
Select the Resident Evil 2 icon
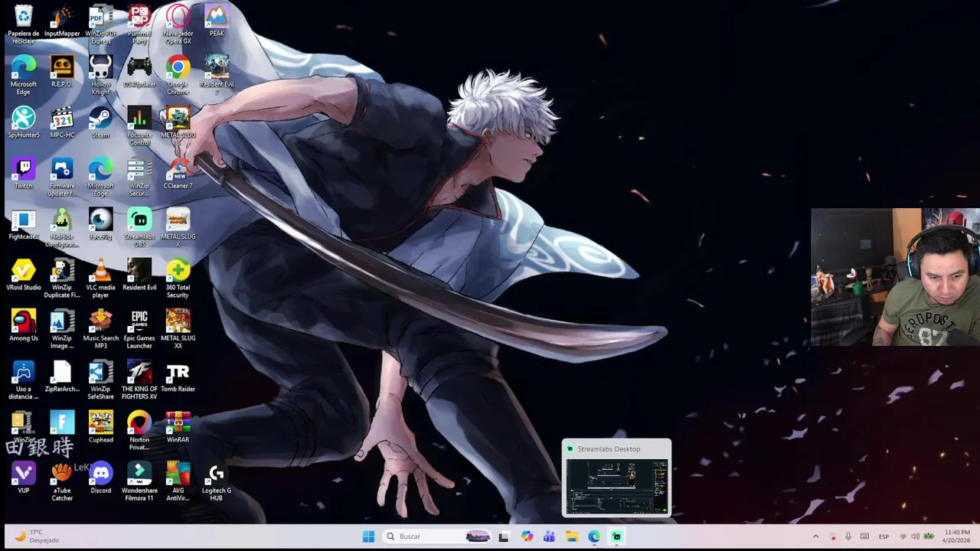[x=217, y=75]
